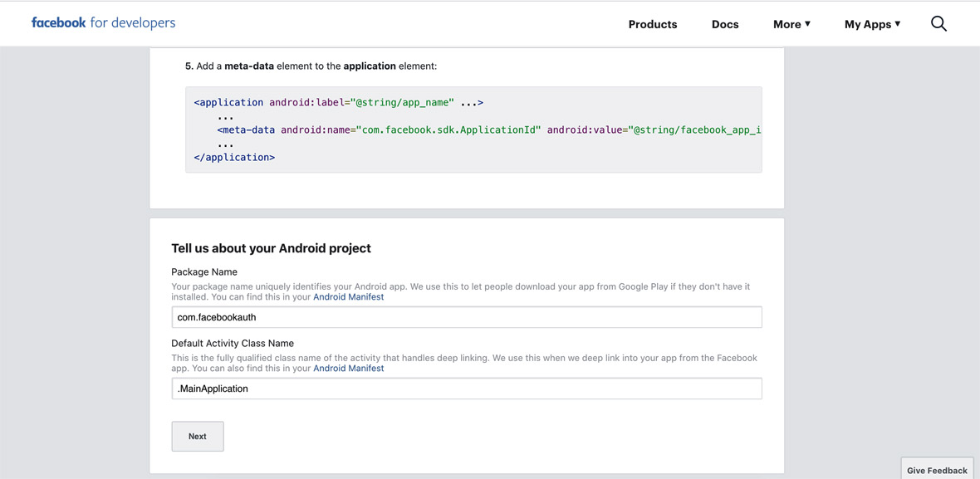Open the Products menu

tap(653, 24)
